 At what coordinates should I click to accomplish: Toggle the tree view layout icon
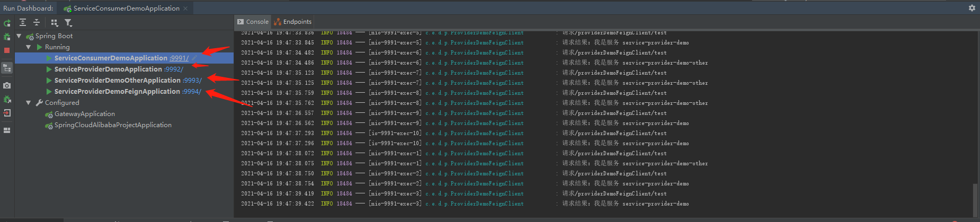[7, 68]
